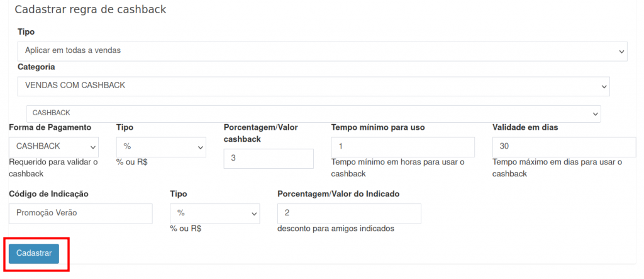Click the 'Forma de Pagamento' label text
644x279 pixels.
50,127
